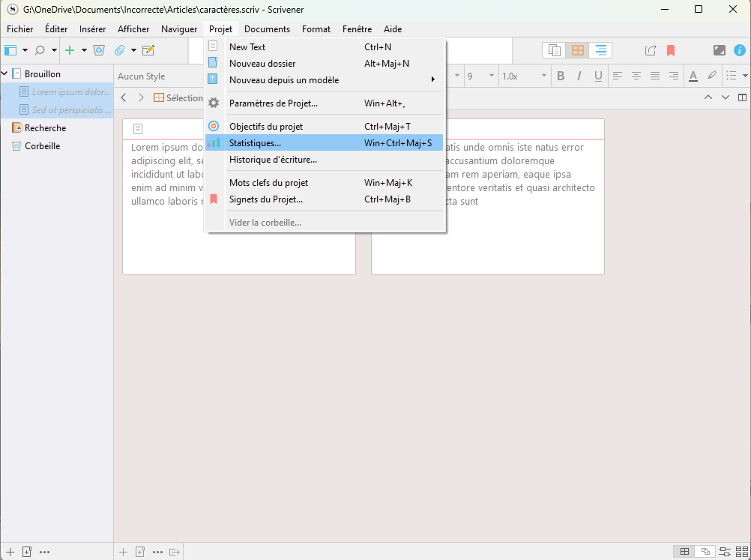Image resolution: width=751 pixels, height=560 pixels.
Task: Choose Objectifs du projet
Action: coord(325,127)
